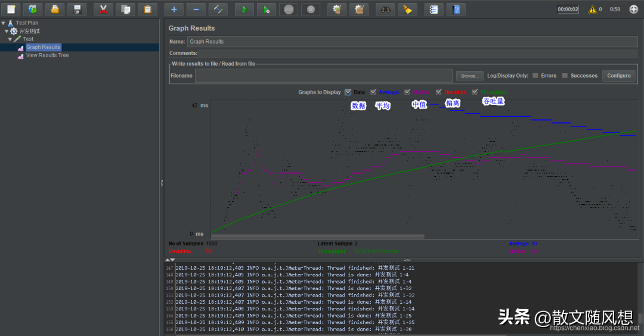644x336 pixels.
Task: Click the No of Samples 1000 text
Action: coord(193,243)
